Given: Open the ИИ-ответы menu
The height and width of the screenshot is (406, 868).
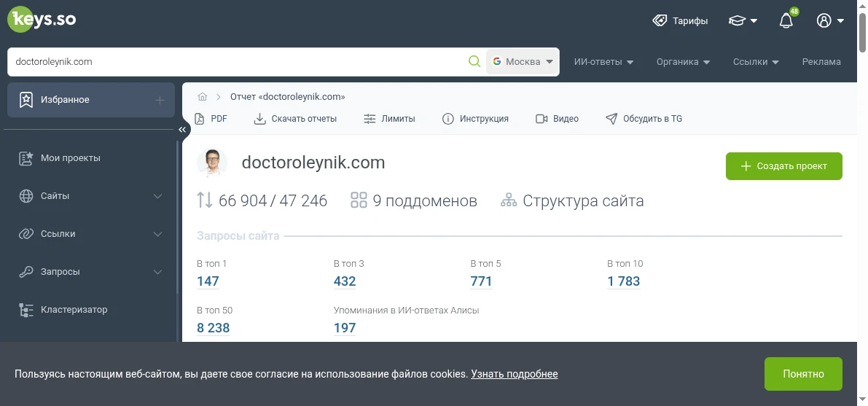Looking at the screenshot, I should click(x=603, y=62).
